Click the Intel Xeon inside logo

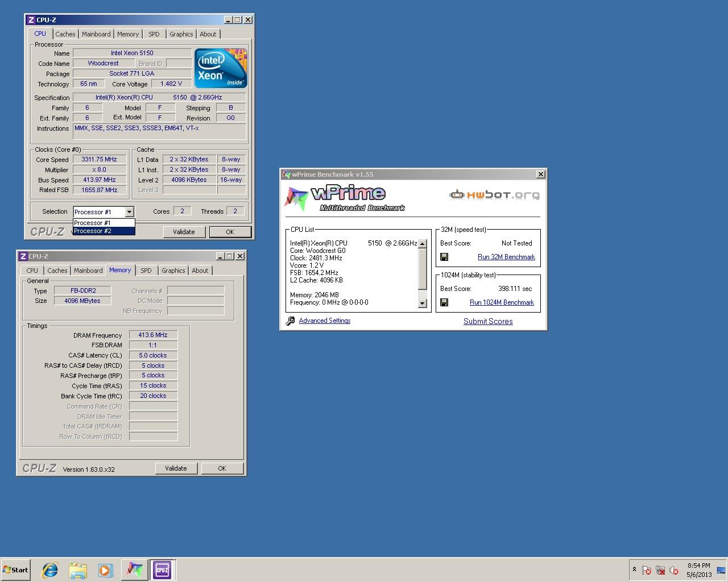221,68
